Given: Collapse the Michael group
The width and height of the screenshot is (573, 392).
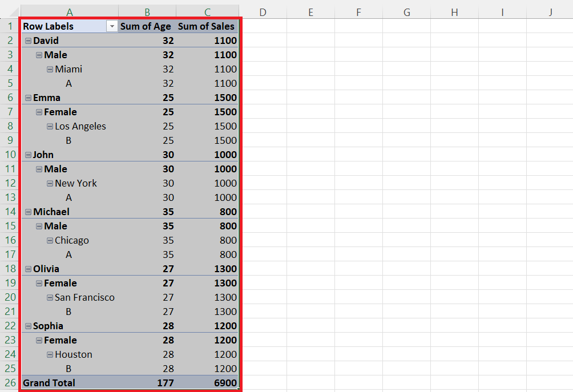Looking at the screenshot, I should (28, 212).
